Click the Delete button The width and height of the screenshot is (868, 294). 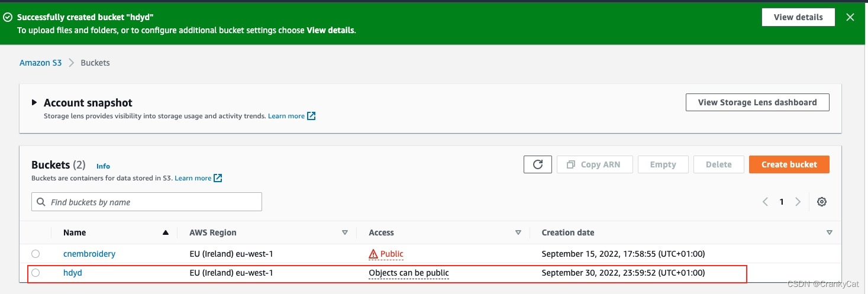(719, 164)
